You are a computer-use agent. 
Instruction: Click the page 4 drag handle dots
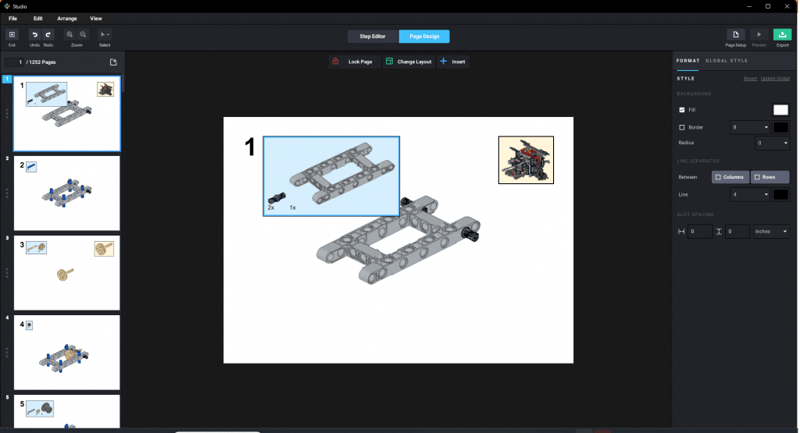pyautogui.click(x=7, y=352)
